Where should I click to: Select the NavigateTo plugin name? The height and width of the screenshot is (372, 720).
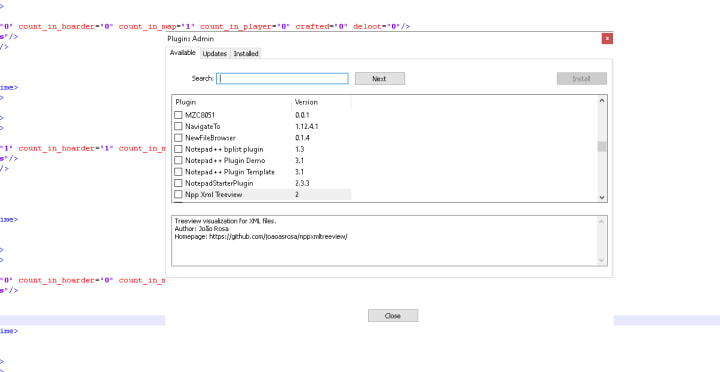pos(202,126)
